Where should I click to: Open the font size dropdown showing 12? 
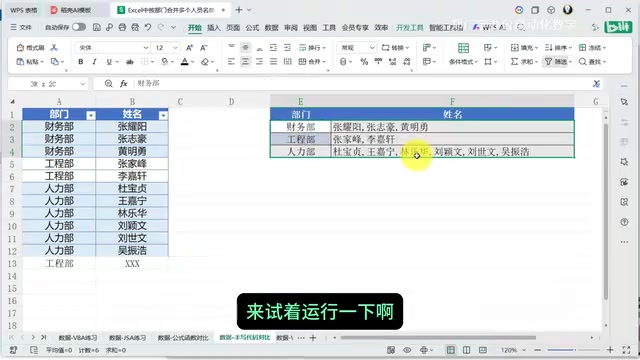point(175,48)
